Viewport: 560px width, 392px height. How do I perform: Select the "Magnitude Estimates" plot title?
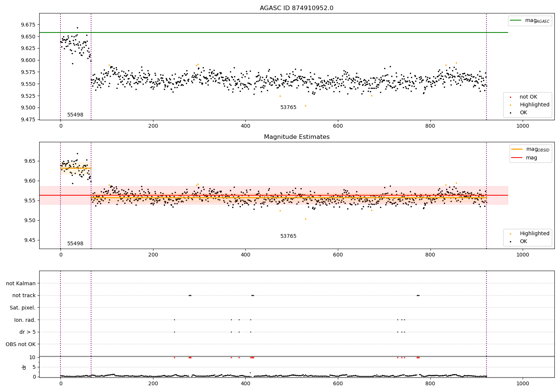pos(296,137)
